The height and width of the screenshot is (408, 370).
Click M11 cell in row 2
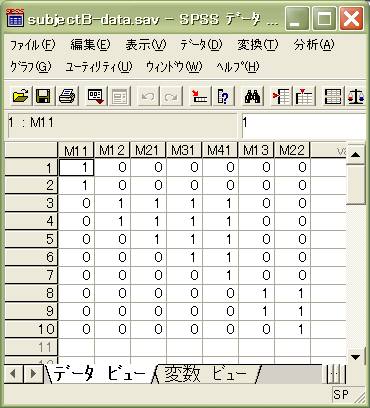pyautogui.click(x=76, y=185)
